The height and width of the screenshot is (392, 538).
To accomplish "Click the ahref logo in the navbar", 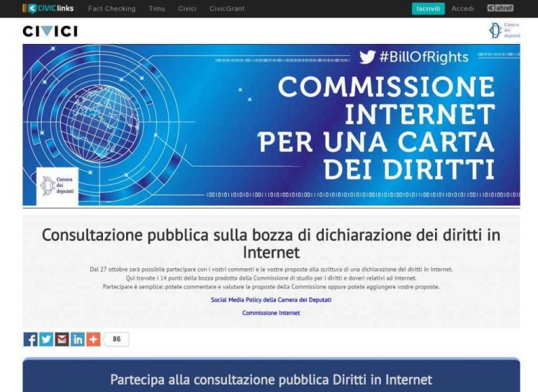I will 500,8.
